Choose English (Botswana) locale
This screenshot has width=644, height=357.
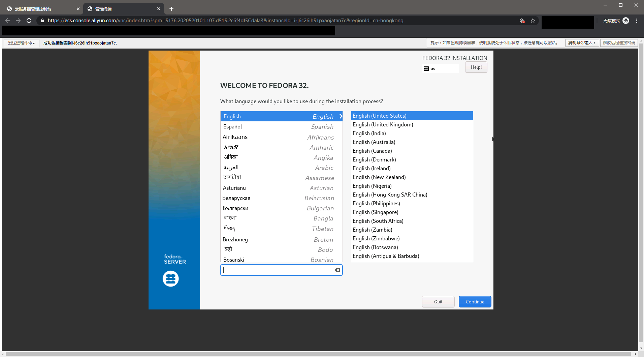point(412,247)
